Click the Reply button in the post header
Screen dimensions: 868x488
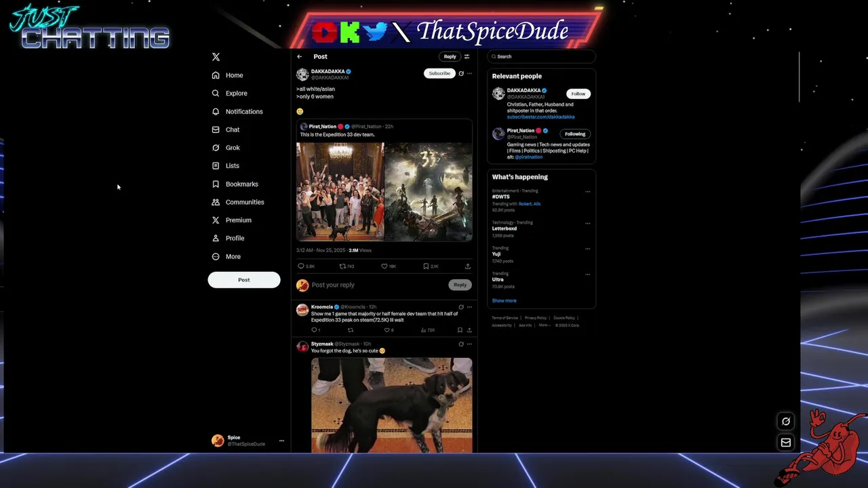pyautogui.click(x=450, y=57)
